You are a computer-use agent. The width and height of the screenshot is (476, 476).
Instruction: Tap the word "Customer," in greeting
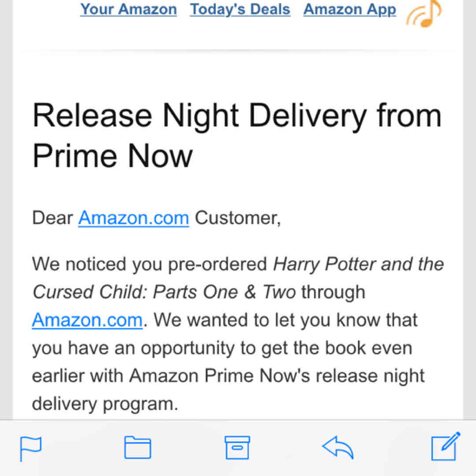[238, 218]
